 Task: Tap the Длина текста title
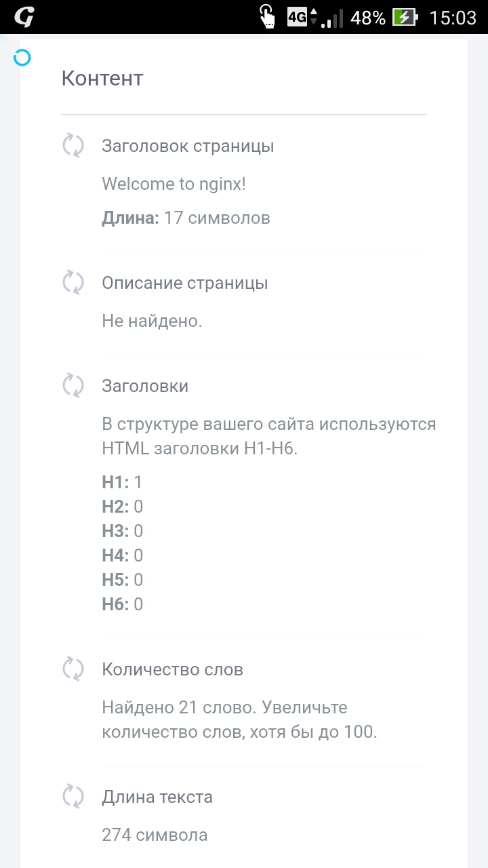click(x=157, y=797)
